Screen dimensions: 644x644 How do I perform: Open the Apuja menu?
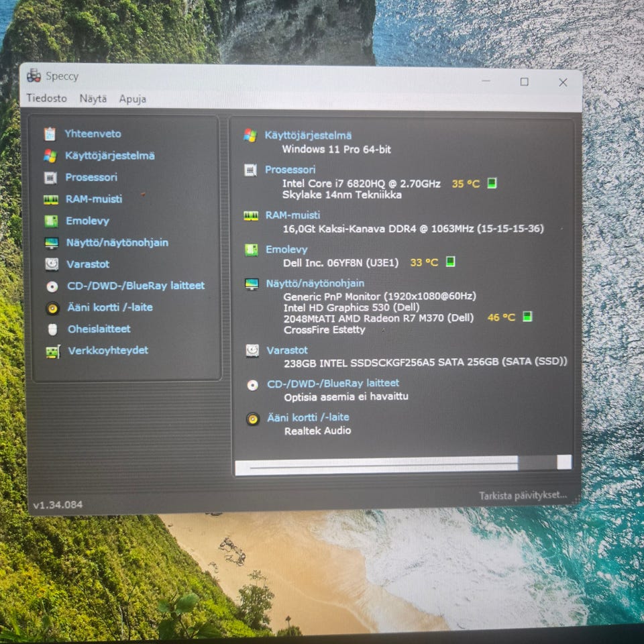point(132,99)
